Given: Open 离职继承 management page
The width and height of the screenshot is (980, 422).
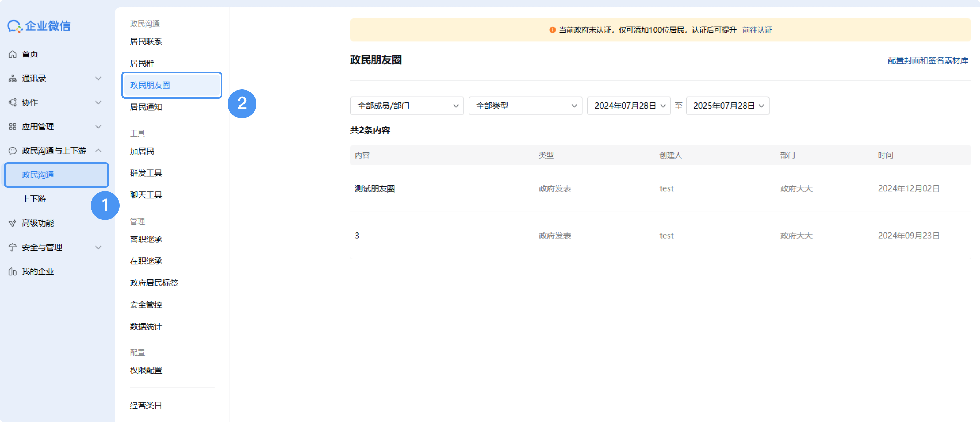Looking at the screenshot, I should point(146,239).
